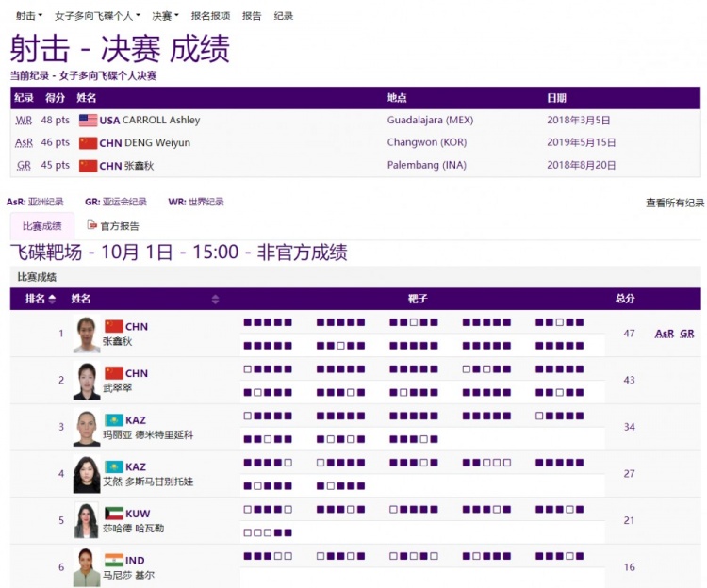This screenshot has height=588, width=707.
Task: Click photo of 艾然 多斯马甘别托娃
Action: [87, 475]
